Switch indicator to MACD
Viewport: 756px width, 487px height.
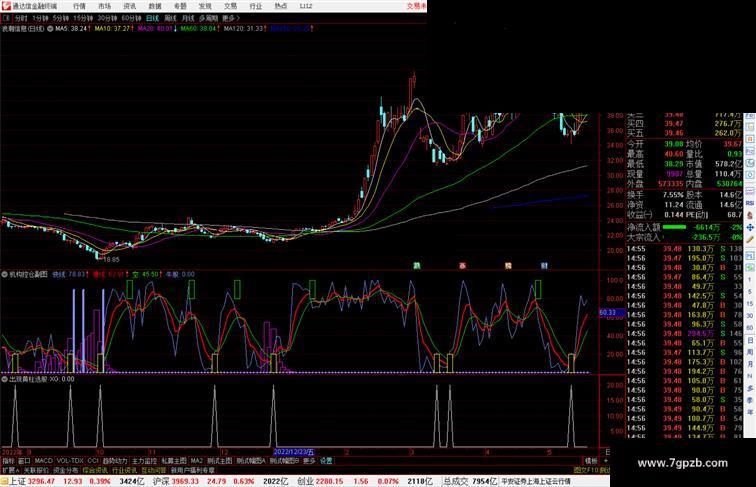pos(43,461)
